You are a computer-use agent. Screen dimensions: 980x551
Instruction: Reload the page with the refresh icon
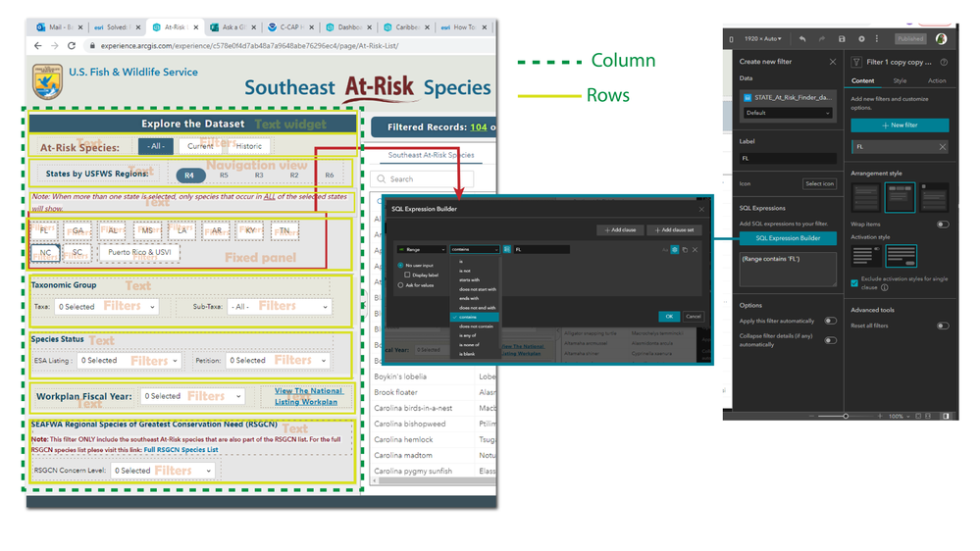pyautogui.click(x=72, y=46)
